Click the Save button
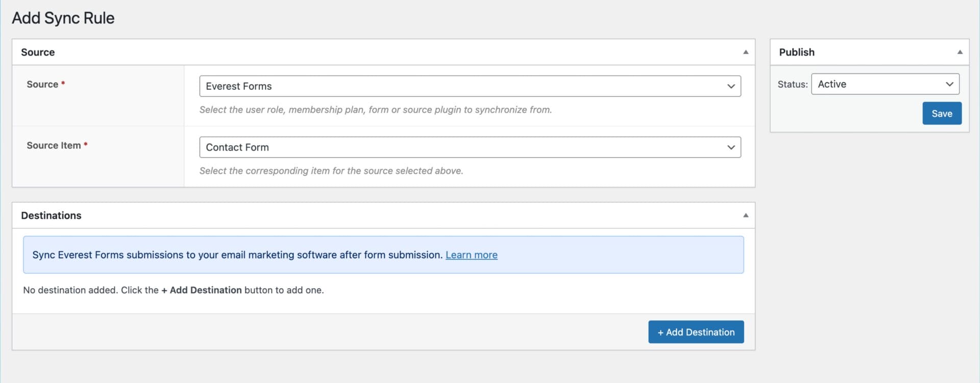Viewport: 980px width, 383px height. (x=942, y=113)
